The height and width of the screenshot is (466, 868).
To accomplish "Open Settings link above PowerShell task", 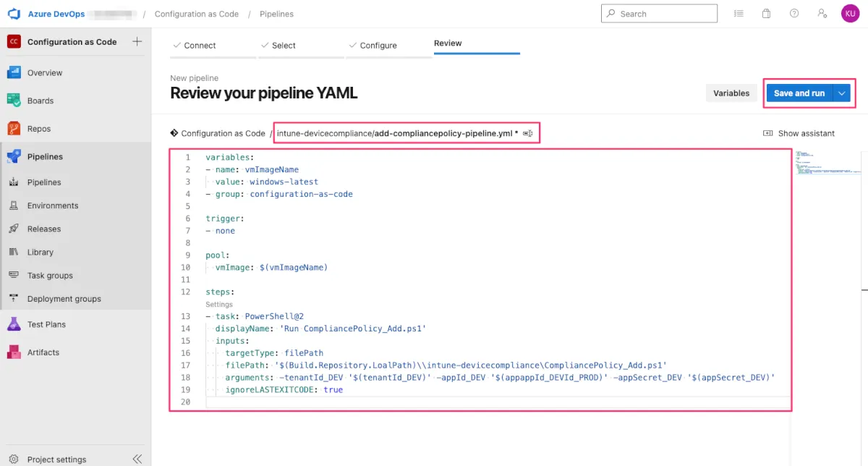I will pos(219,305).
